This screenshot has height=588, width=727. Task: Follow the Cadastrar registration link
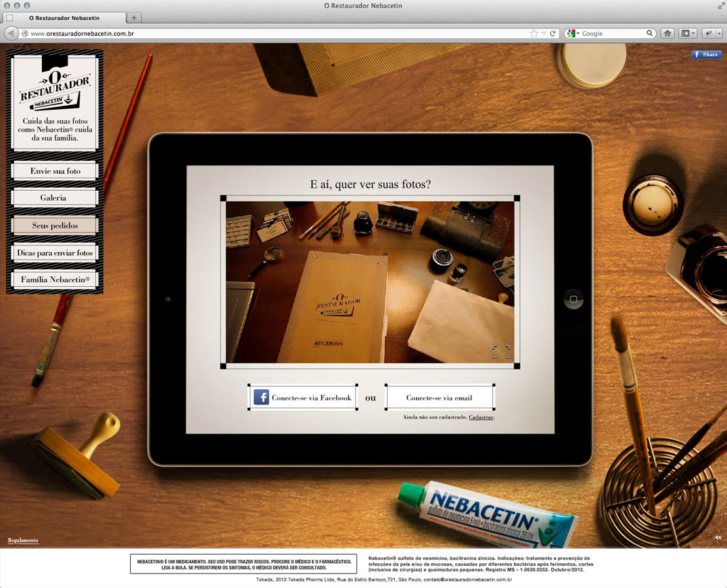[481, 417]
